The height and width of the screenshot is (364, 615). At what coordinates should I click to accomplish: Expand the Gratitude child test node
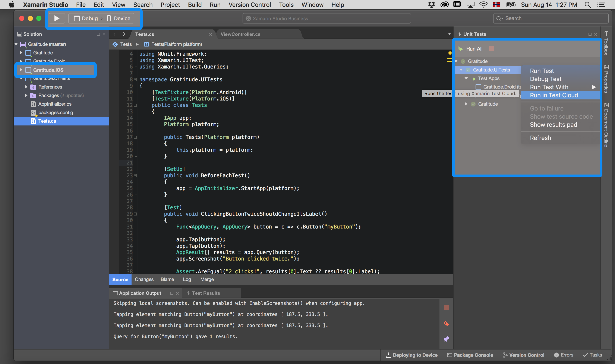point(466,104)
